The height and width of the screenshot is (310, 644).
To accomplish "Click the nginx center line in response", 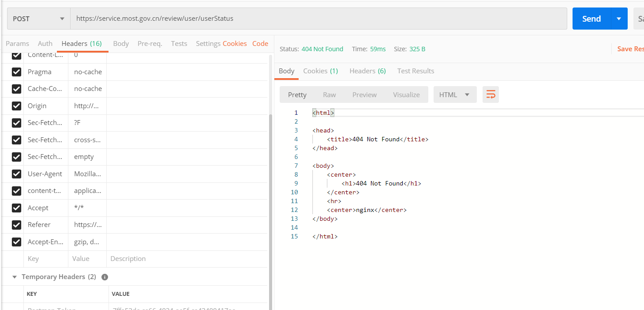I will click(x=367, y=210).
